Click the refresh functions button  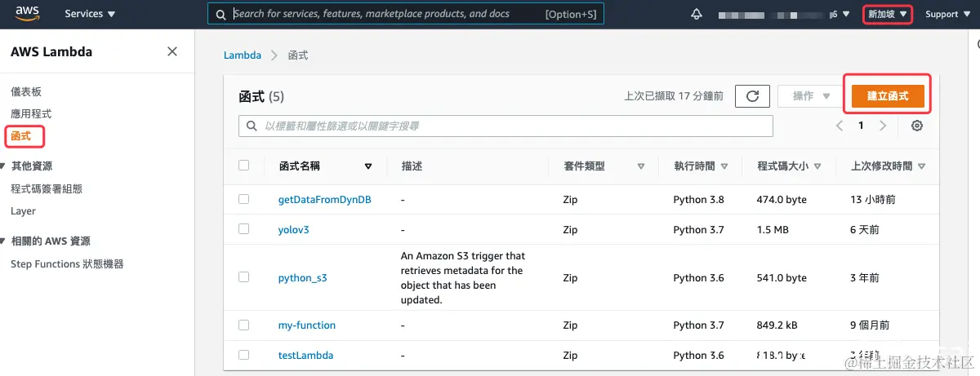(x=752, y=96)
